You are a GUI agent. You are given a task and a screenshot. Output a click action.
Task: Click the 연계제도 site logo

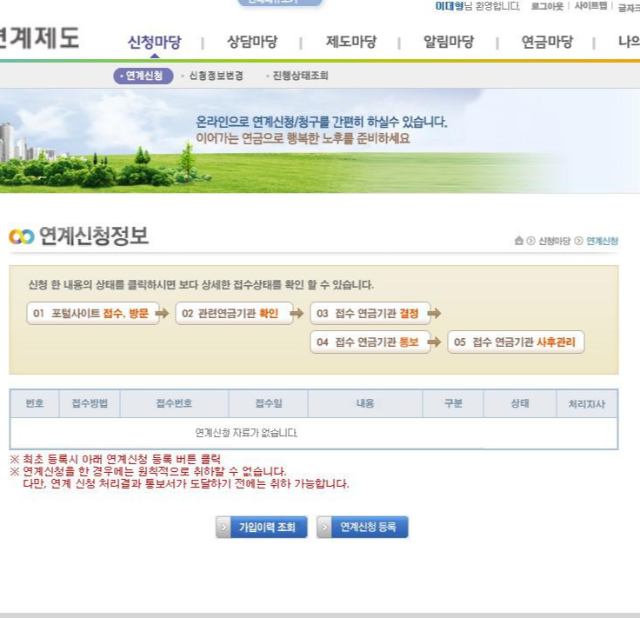40,38
